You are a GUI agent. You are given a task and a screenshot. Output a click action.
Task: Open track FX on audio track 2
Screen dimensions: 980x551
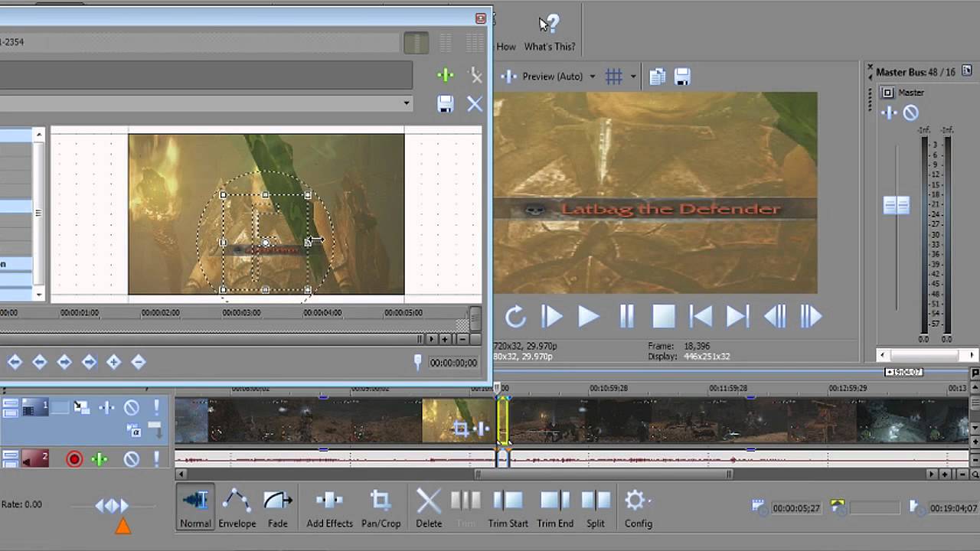pos(100,459)
